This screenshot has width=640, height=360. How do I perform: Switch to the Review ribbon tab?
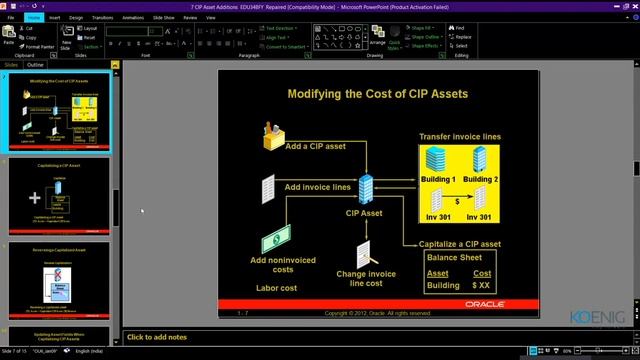pyautogui.click(x=190, y=18)
